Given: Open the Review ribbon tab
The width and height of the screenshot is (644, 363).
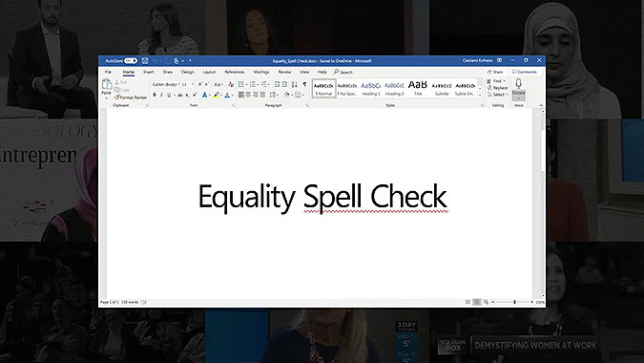Looking at the screenshot, I should pyautogui.click(x=284, y=72).
